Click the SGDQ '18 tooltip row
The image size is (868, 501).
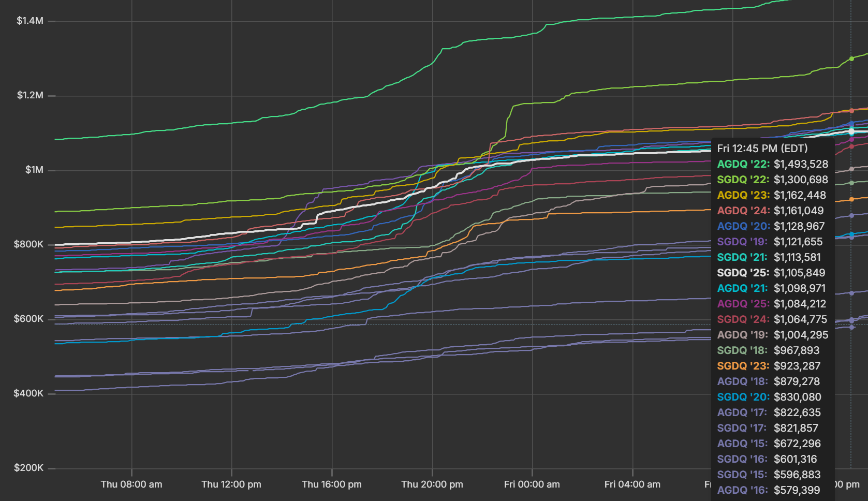click(x=768, y=350)
